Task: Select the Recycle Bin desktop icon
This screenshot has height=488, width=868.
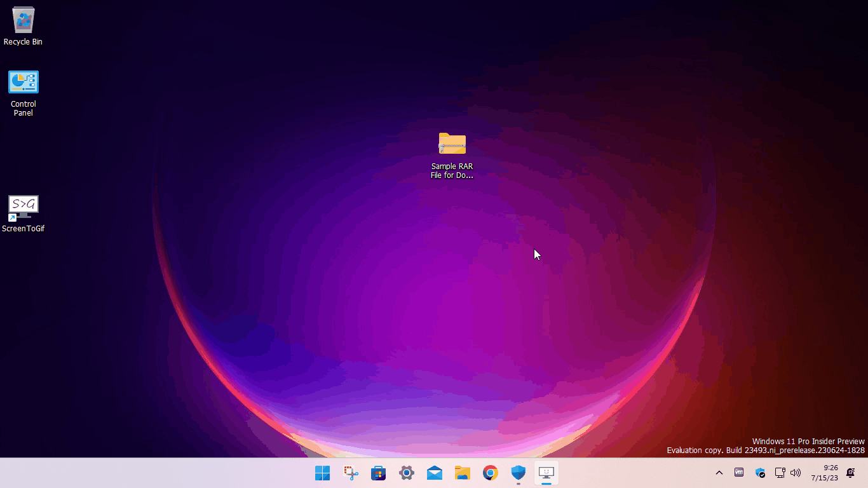Action: [x=24, y=27]
